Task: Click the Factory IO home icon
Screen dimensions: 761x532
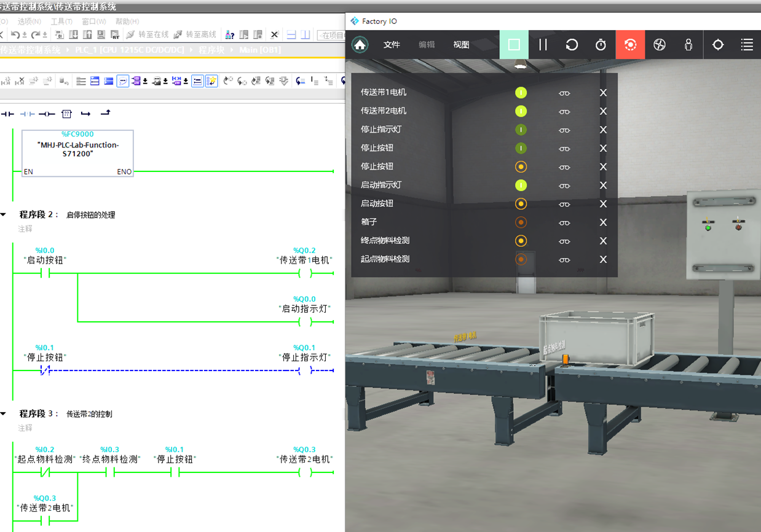Action: 360,45
